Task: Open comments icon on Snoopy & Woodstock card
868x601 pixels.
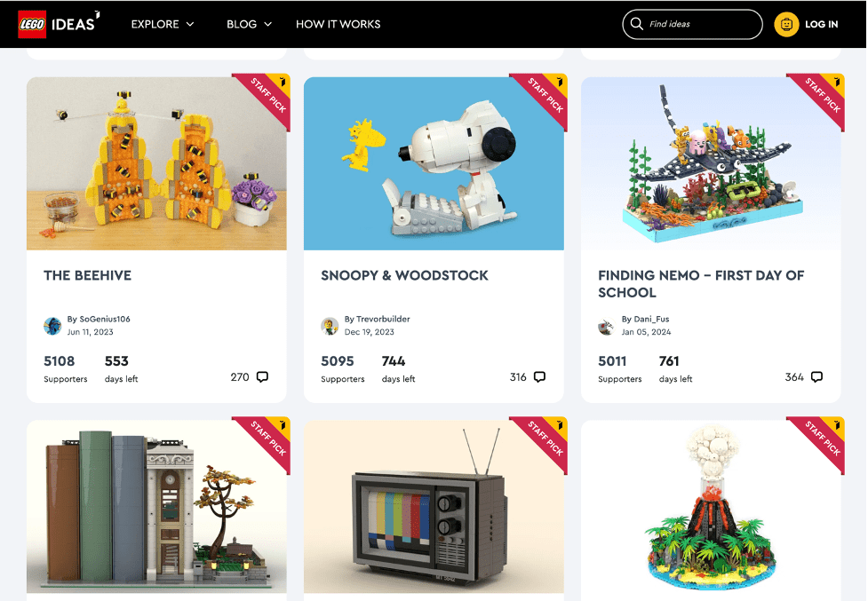Action: [x=539, y=377]
